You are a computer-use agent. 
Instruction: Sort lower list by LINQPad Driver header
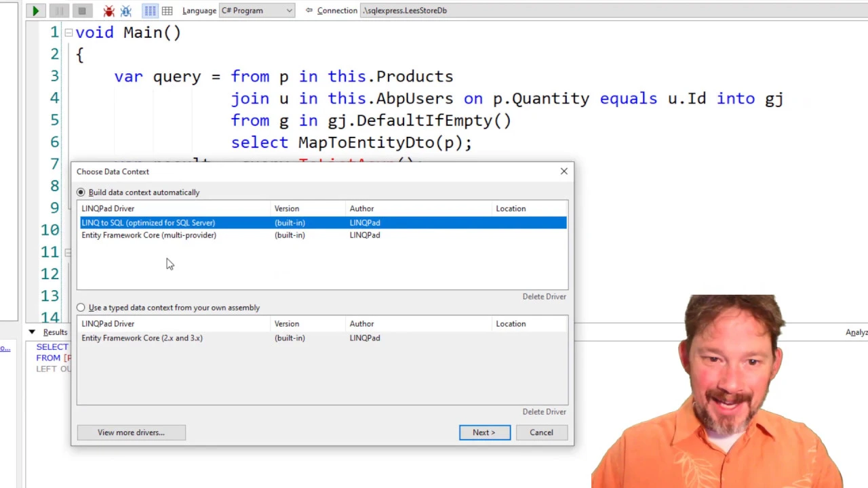176,324
